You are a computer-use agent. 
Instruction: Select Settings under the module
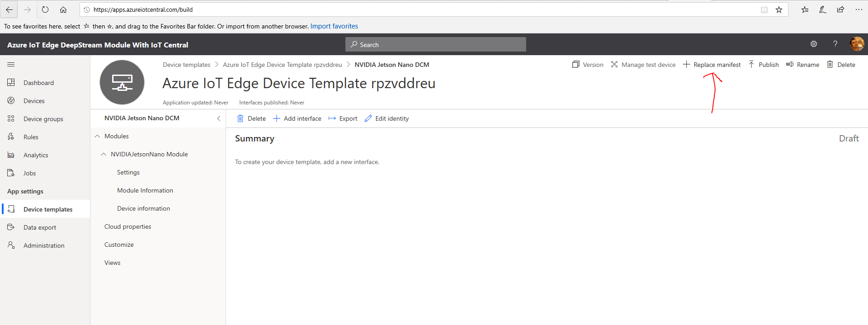click(128, 172)
